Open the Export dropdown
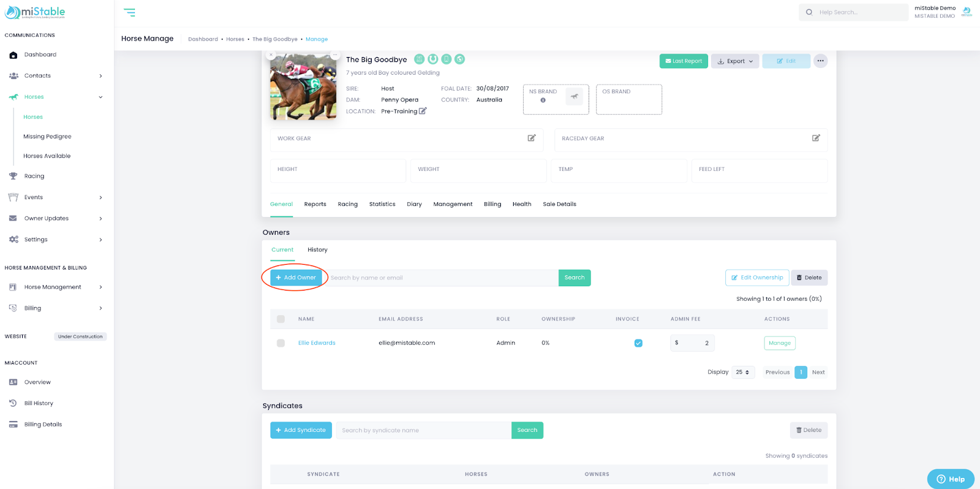This screenshot has width=980, height=489. [x=735, y=61]
